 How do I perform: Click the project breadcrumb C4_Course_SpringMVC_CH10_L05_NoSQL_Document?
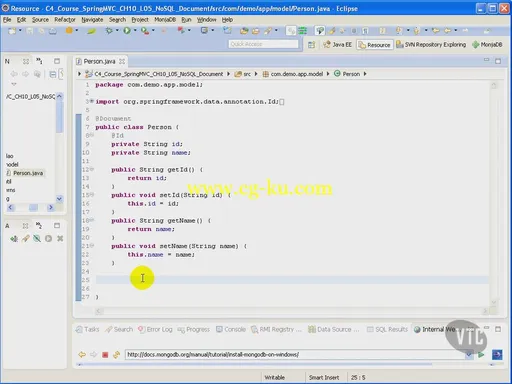pyautogui.click(x=154, y=74)
